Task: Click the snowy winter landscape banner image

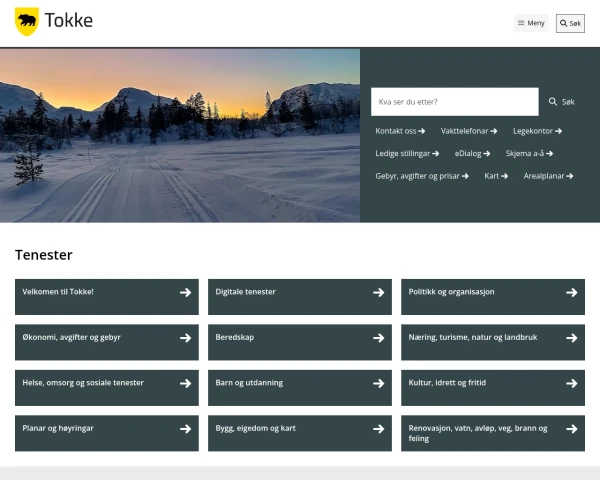Action: click(180, 135)
